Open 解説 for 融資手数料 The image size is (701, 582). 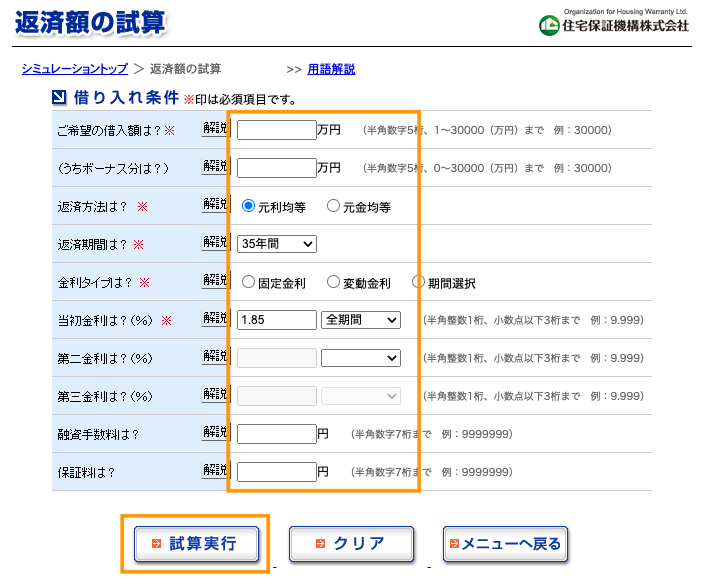pos(215,433)
